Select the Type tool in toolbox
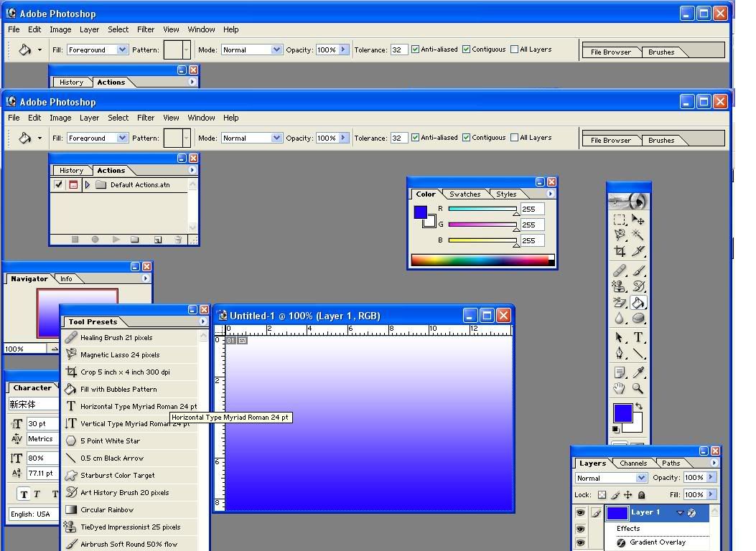The image size is (756, 551). (638, 338)
